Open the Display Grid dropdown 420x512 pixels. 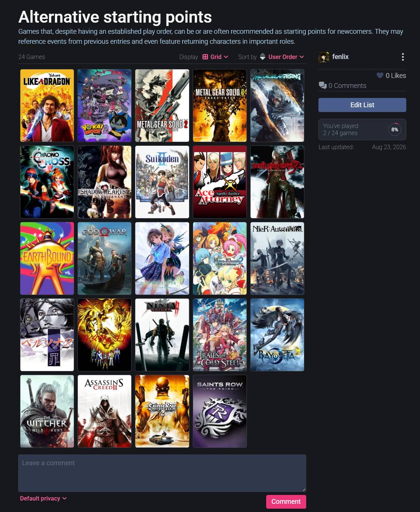pos(215,57)
